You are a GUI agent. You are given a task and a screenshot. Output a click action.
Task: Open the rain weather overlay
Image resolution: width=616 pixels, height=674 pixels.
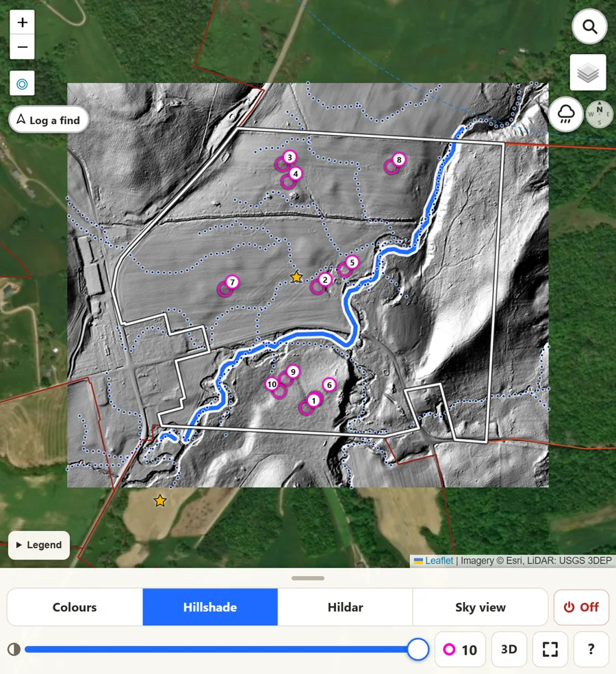pyautogui.click(x=566, y=114)
